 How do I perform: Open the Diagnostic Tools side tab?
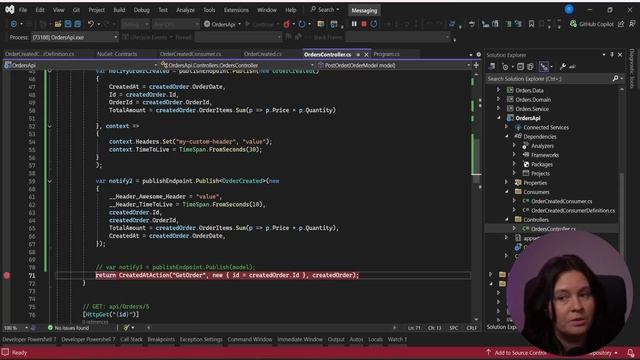[x=632, y=69]
